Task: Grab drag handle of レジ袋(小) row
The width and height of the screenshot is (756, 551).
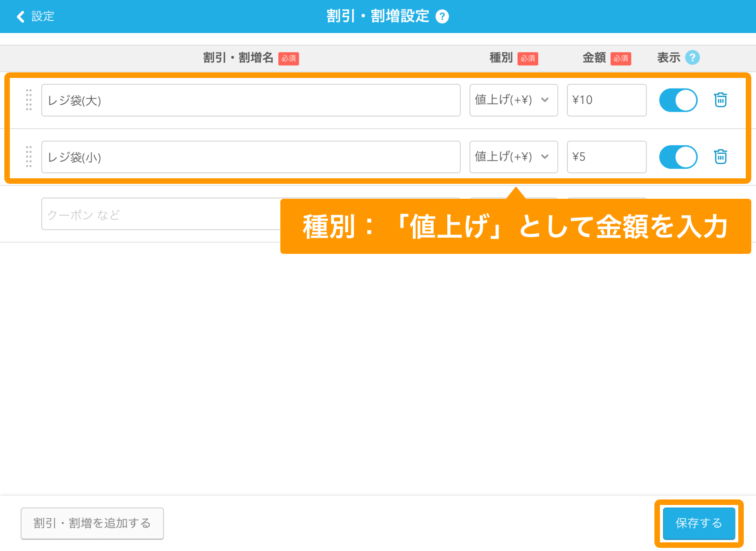Action: 29,157
